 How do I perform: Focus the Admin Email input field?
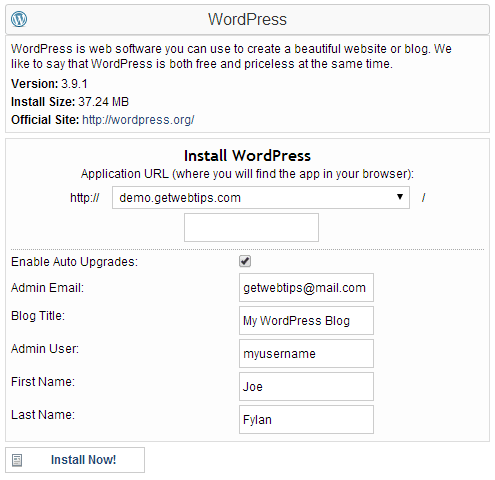pyautogui.click(x=306, y=288)
